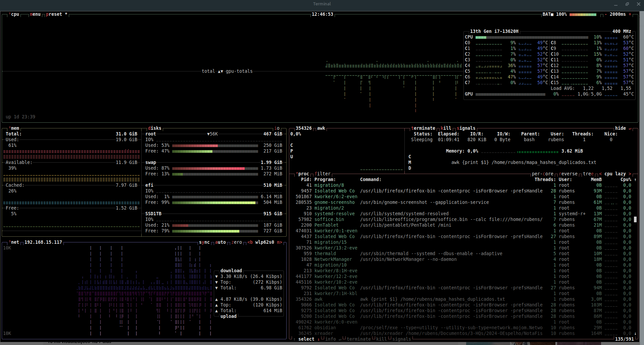Toggle reverse sorting of process list
Viewport: 644px width, 345px height.
pos(568,174)
